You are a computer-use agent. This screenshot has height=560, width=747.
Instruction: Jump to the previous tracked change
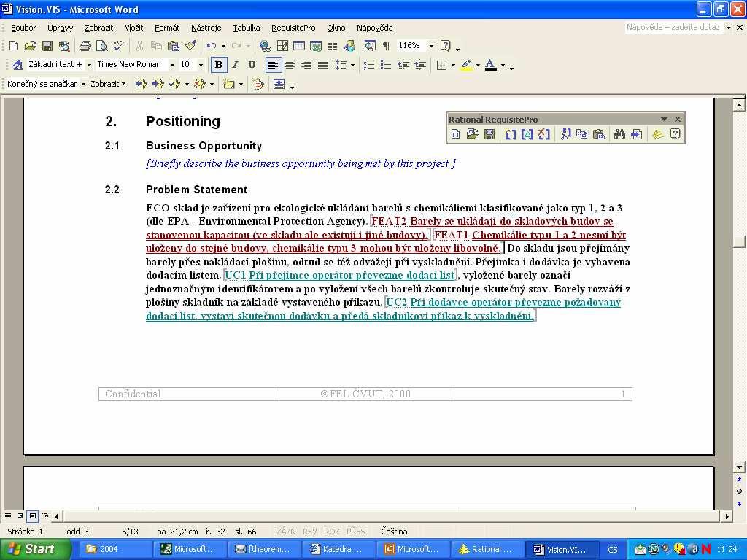coord(141,85)
